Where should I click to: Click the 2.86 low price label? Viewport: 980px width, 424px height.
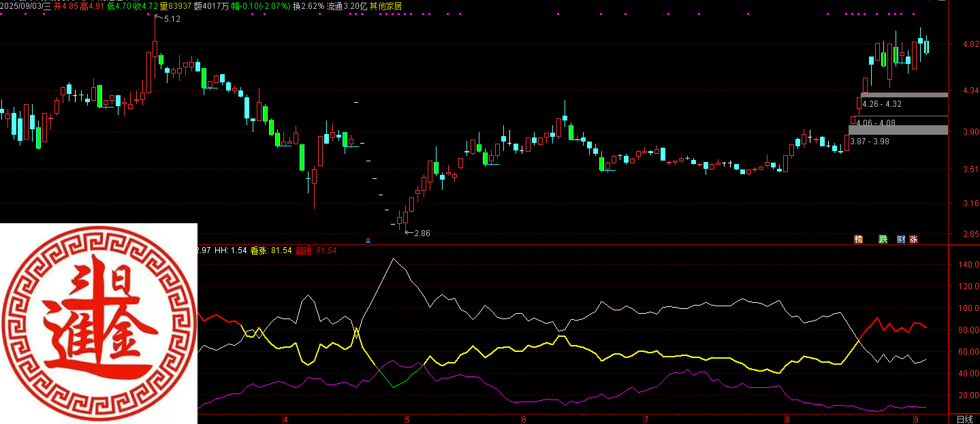(x=422, y=233)
